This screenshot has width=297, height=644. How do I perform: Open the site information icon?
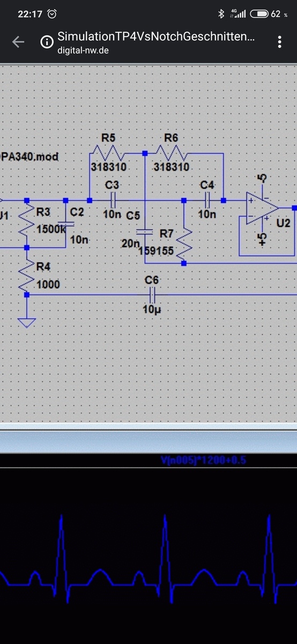click(47, 42)
